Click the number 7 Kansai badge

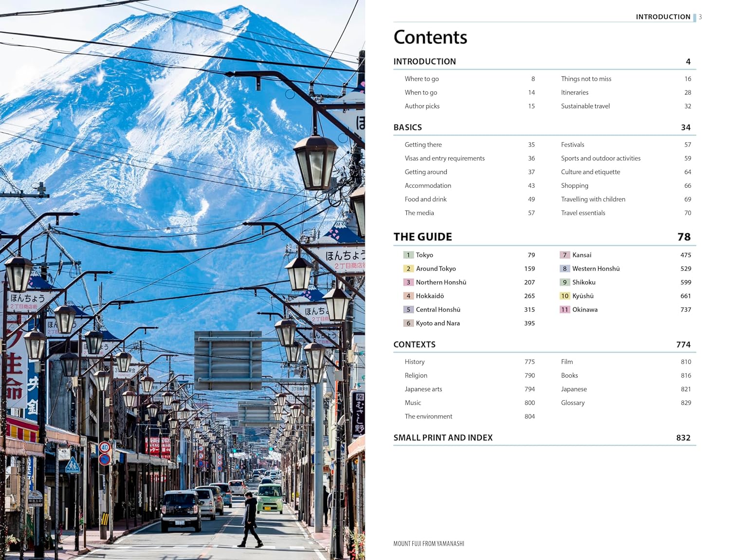[565, 255]
